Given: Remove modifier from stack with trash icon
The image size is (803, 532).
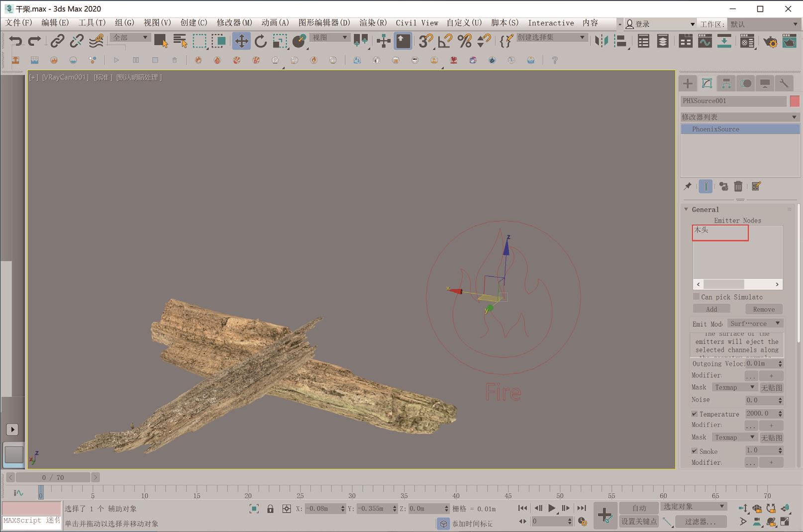Looking at the screenshot, I should pos(738,186).
